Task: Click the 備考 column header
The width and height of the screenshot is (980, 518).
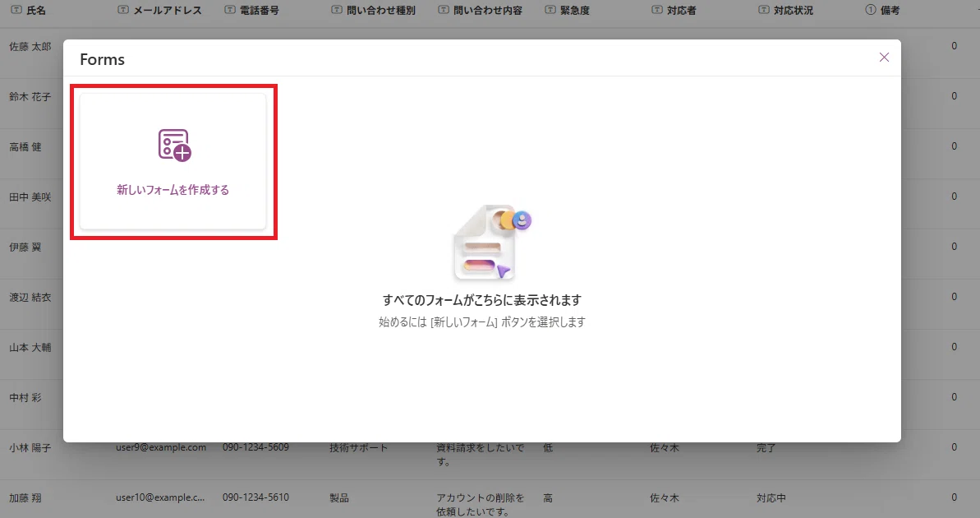Action: [890, 10]
